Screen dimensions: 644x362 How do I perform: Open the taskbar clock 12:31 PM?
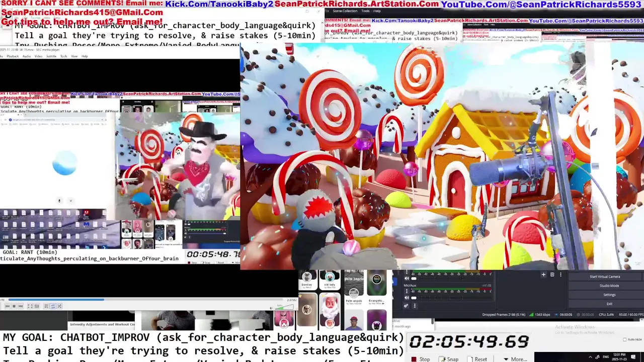619,357
